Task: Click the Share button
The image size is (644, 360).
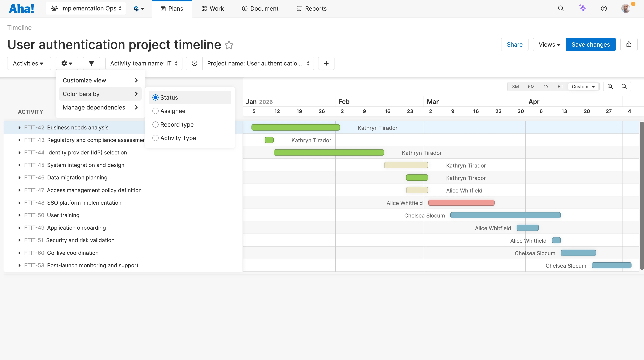Action: [x=515, y=44]
